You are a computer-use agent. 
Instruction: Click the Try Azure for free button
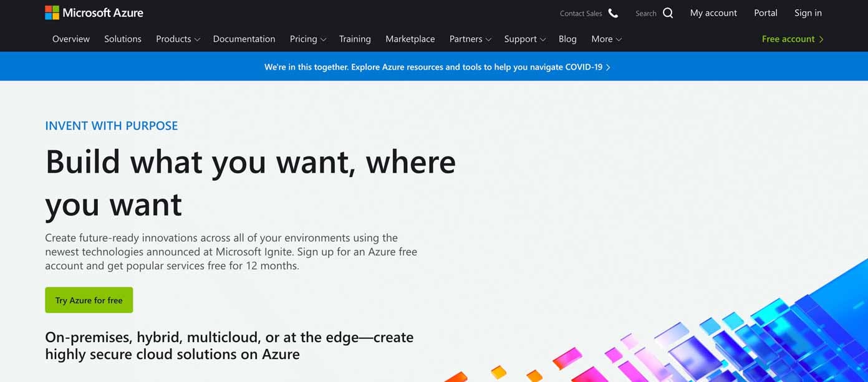point(89,300)
